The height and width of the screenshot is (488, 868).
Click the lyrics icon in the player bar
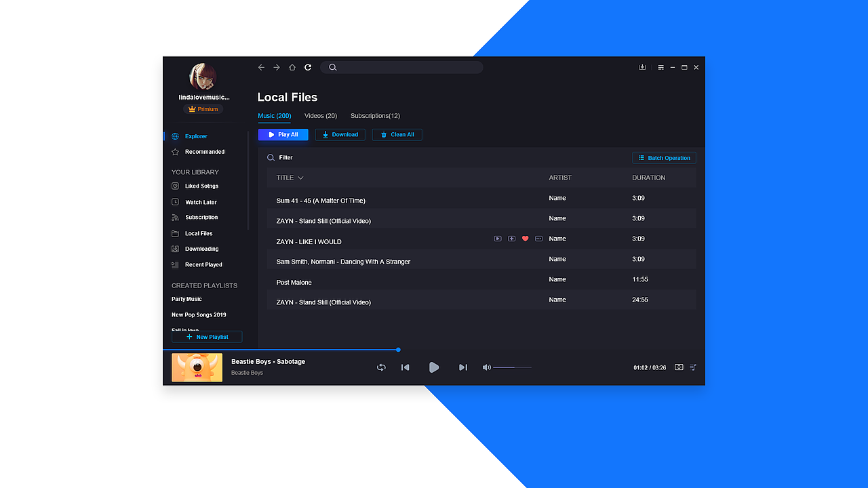678,367
